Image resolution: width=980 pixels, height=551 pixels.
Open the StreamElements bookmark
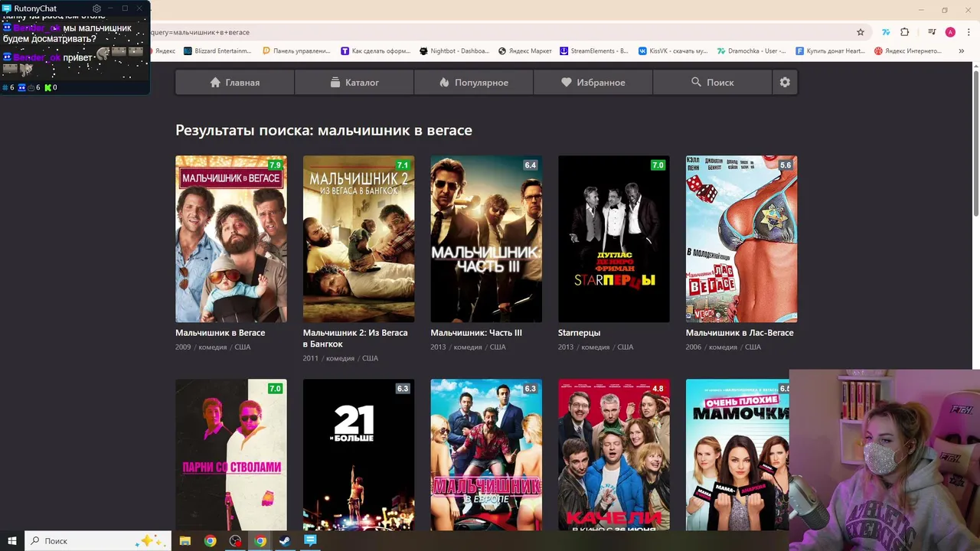(x=594, y=51)
